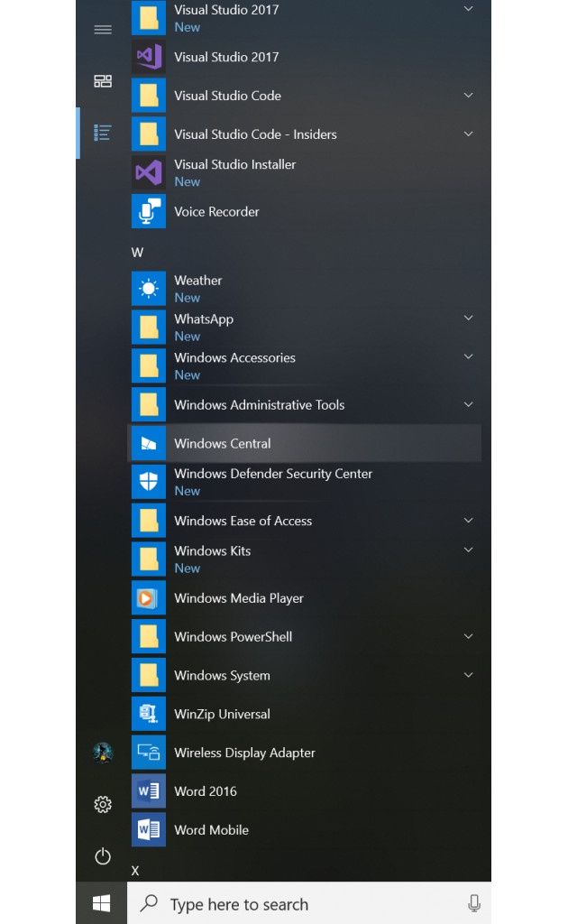This screenshot has height=924, width=568.
Task: Click the Type here to search box
Action: [309, 902]
